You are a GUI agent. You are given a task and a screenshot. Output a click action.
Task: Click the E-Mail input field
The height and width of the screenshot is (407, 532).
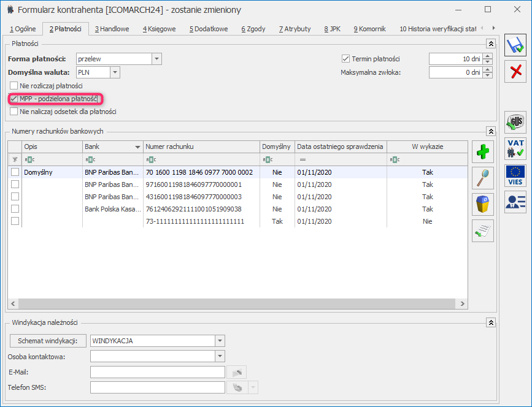157,372
